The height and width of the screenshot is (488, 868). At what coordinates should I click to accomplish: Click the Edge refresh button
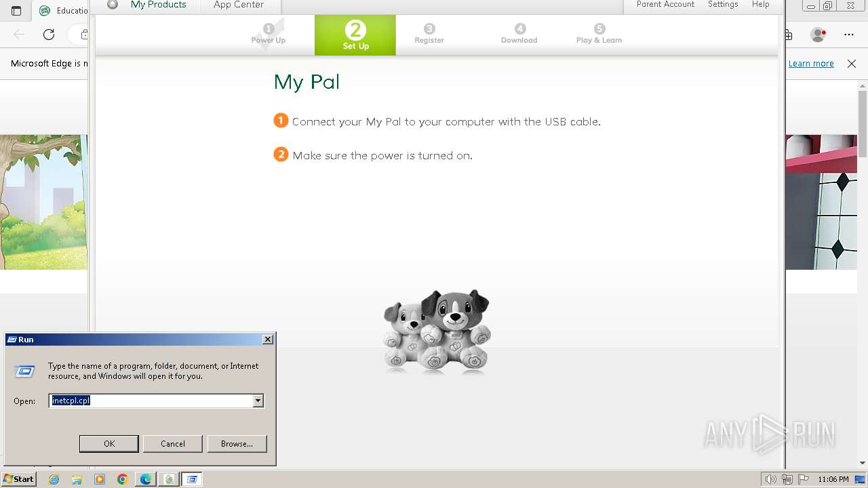(x=49, y=34)
